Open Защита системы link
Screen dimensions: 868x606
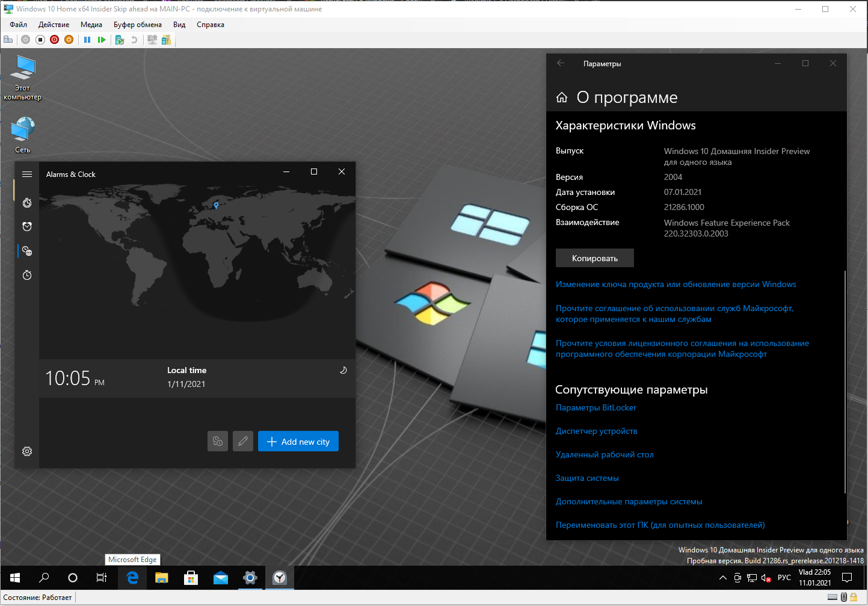point(587,478)
